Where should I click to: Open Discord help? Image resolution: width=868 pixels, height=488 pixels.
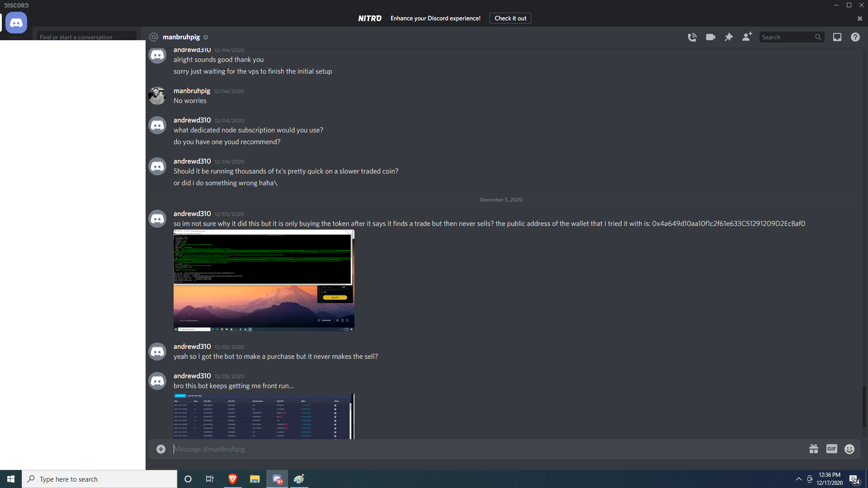tap(855, 37)
